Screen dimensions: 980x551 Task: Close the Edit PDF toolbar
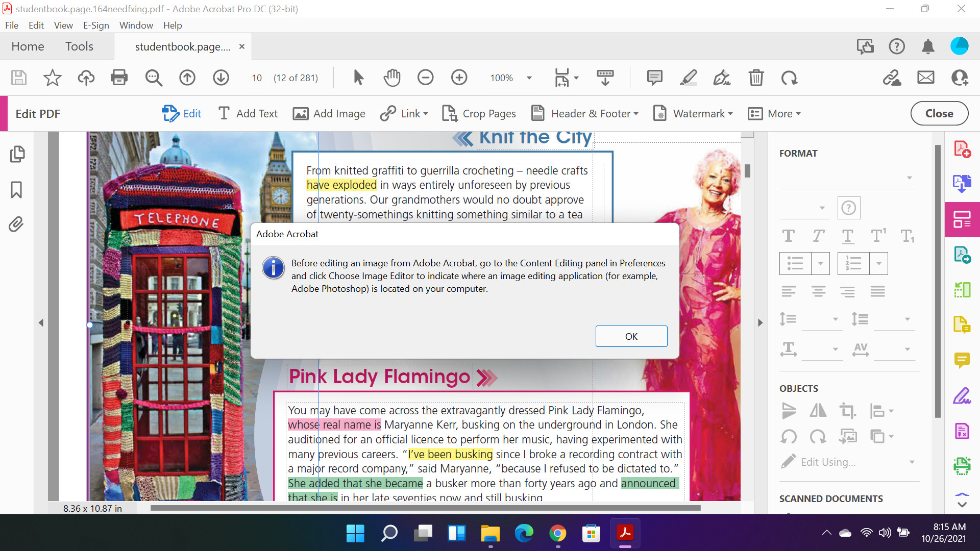click(939, 113)
